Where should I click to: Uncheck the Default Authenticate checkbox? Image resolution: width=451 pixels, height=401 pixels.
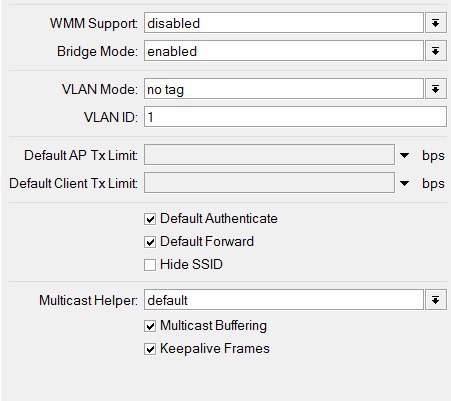150,219
